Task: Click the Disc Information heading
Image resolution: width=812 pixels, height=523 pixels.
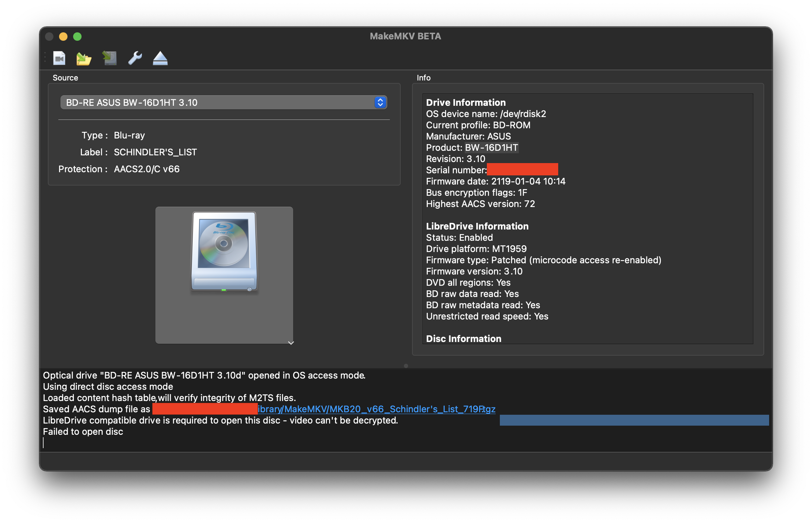Action: (464, 339)
